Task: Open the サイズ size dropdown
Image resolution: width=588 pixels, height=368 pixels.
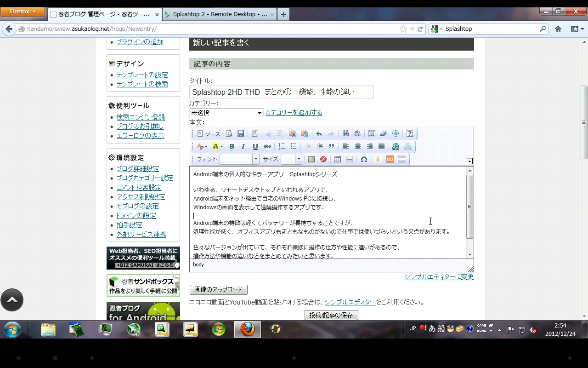Action: [x=291, y=159]
